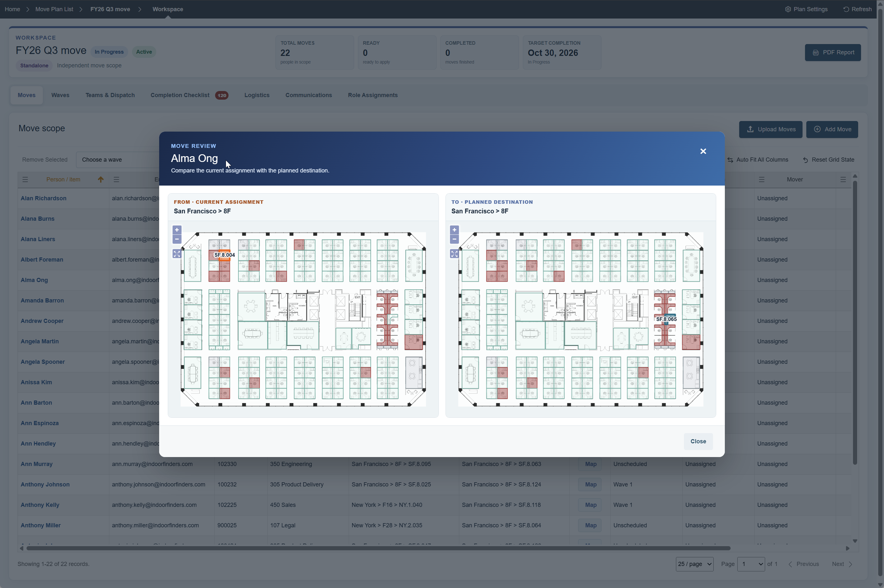The image size is (884, 588).
Task: Click the grid scroll-right arrow
Action: [847, 548]
